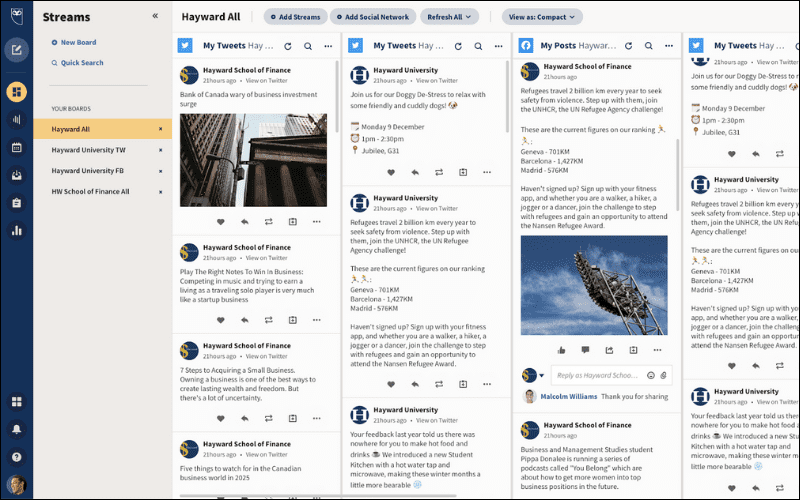
Task: Open the notifications bell icon
Action: (16, 429)
